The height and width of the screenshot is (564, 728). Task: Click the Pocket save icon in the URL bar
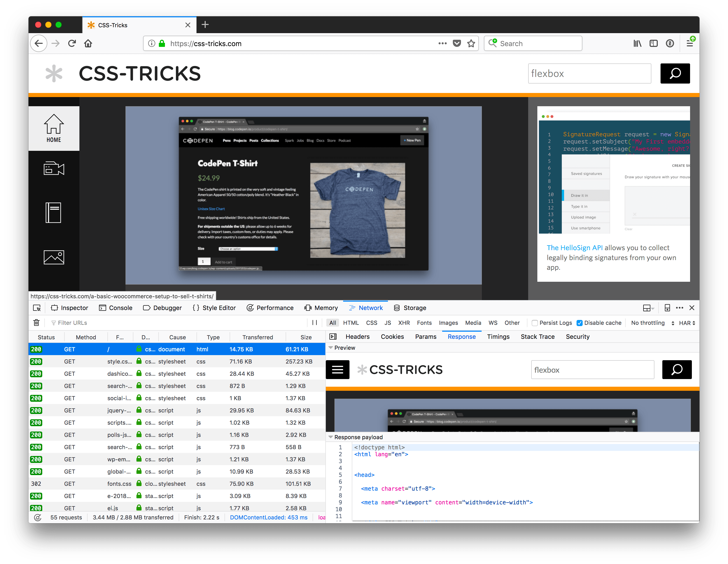(x=457, y=43)
